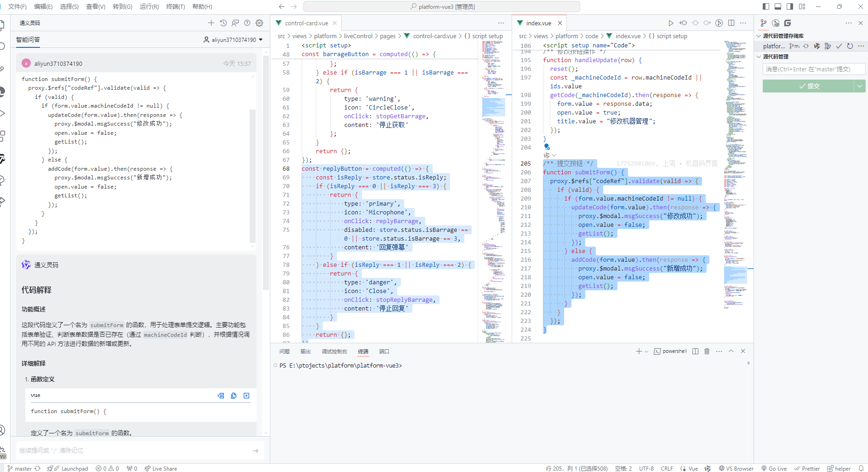
Task: Split the terminal panel
Action: pos(695,351)
